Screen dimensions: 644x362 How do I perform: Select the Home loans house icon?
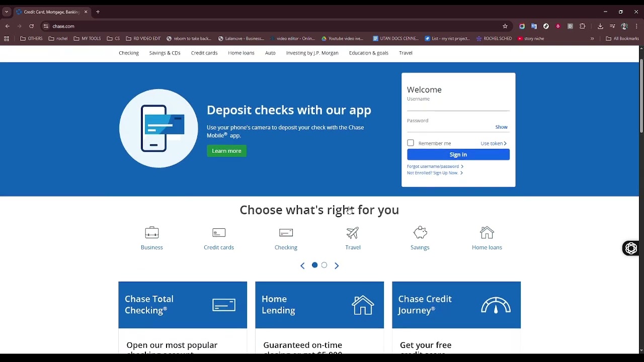[487, 233]
